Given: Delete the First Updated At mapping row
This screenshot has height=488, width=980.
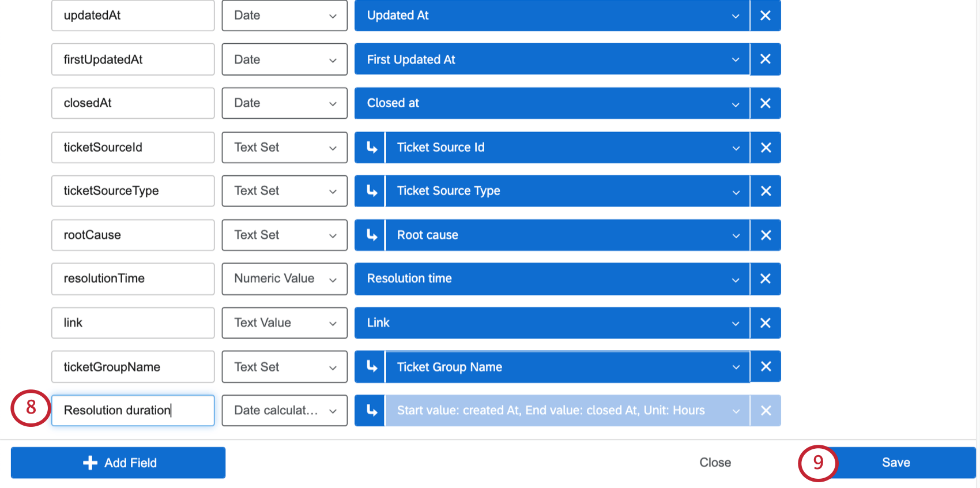Looking at the screenshot, I should [x=765, y=59].
